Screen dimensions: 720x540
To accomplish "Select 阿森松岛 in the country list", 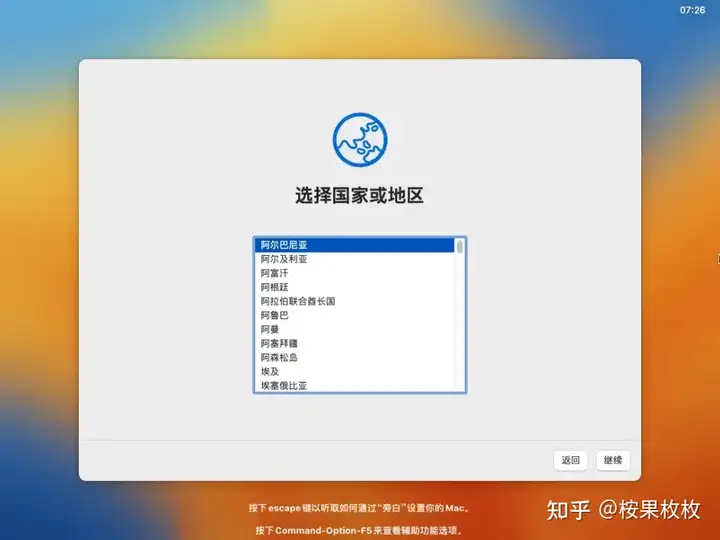I will tap(354, 357).
